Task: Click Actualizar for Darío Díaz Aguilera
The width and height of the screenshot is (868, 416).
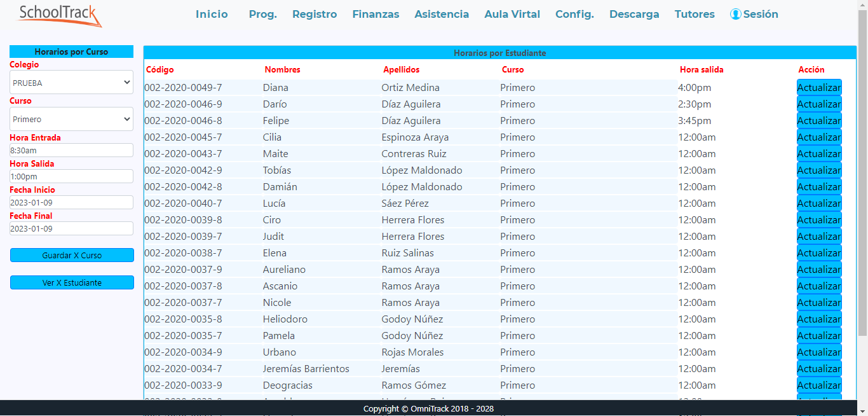Action: 819,104
